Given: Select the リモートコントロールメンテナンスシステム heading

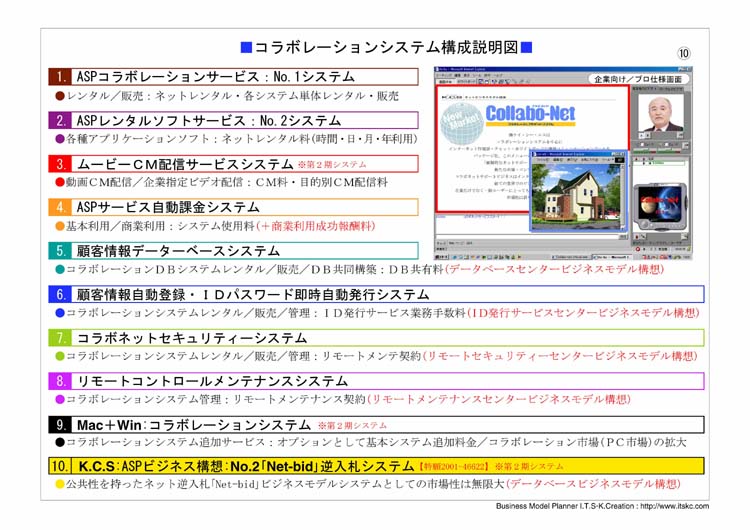Looking at the screenshot, I should (212, 381).
